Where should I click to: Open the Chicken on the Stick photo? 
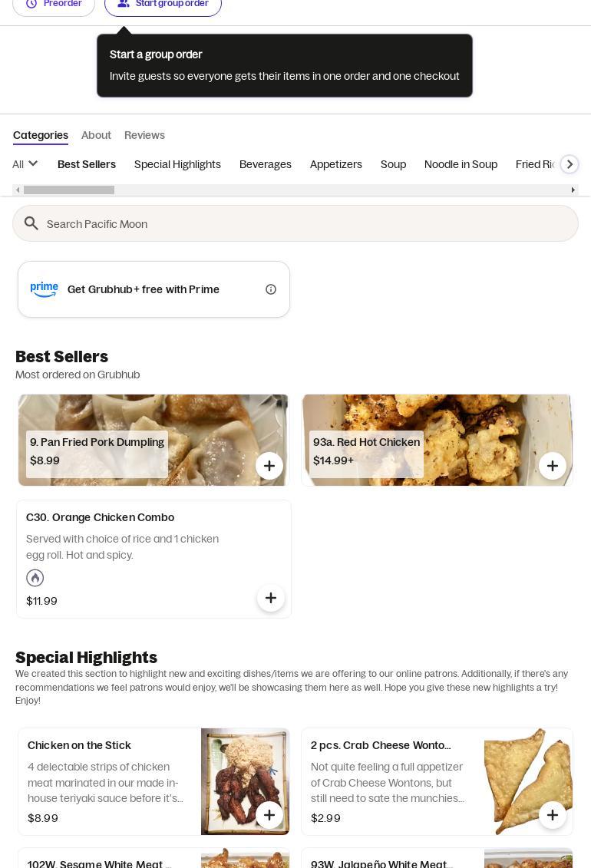pyautogui.click(x=245, y=781)
